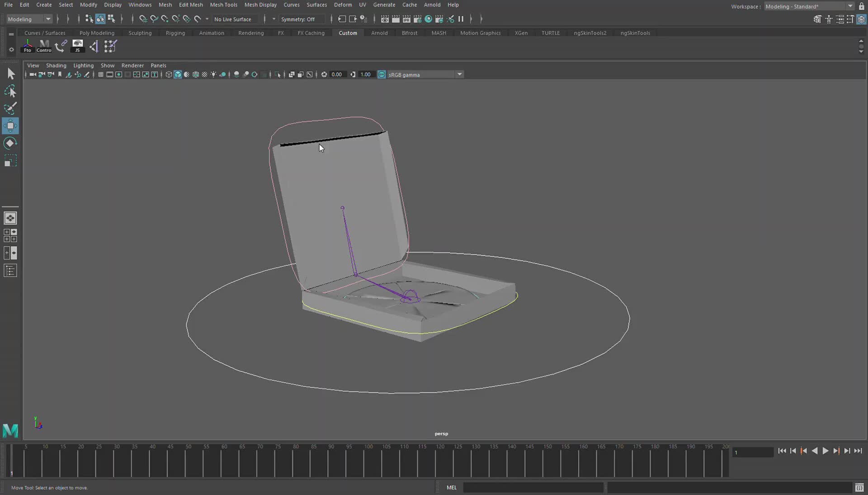Toggle the No Live Surface option
This screenshot has width=868, height=495.
tap(234, 19)
